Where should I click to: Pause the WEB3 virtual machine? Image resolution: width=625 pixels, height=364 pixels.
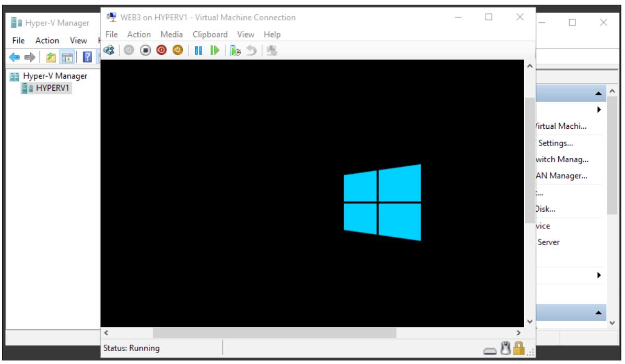pyautogui.click(x=198, y=51)
